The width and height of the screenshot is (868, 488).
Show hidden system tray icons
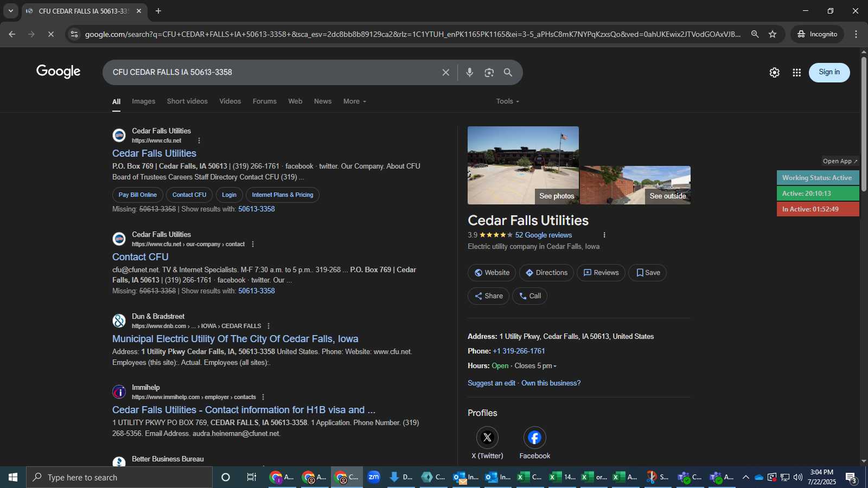pos(746,477)
